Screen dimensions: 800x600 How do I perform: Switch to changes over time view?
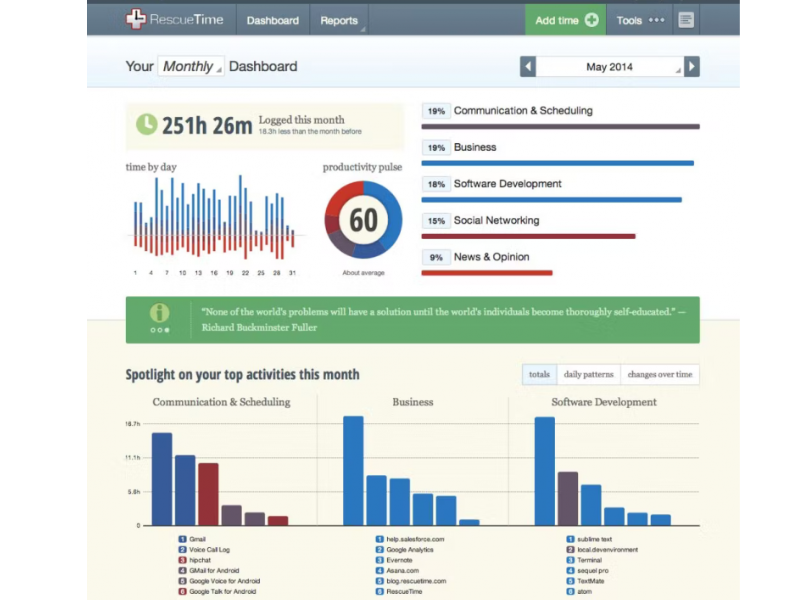coord(659,375)
